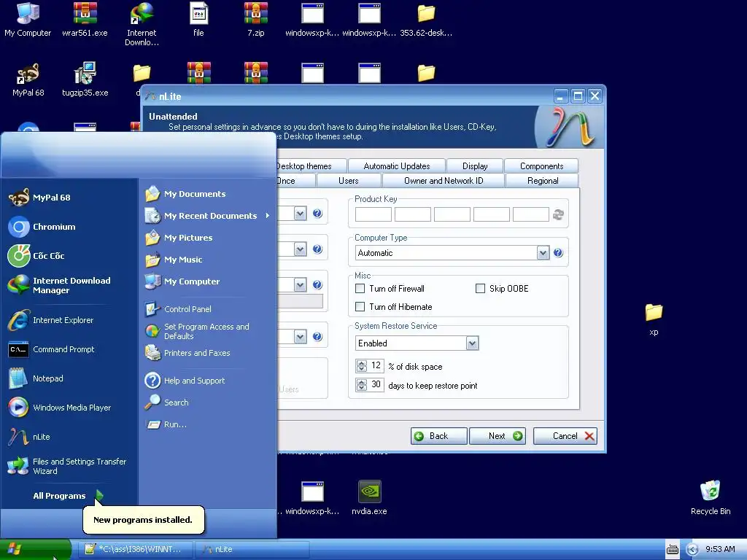The image size is (747, 560).
Task: Expand All Programs menu
Action: 68,496
